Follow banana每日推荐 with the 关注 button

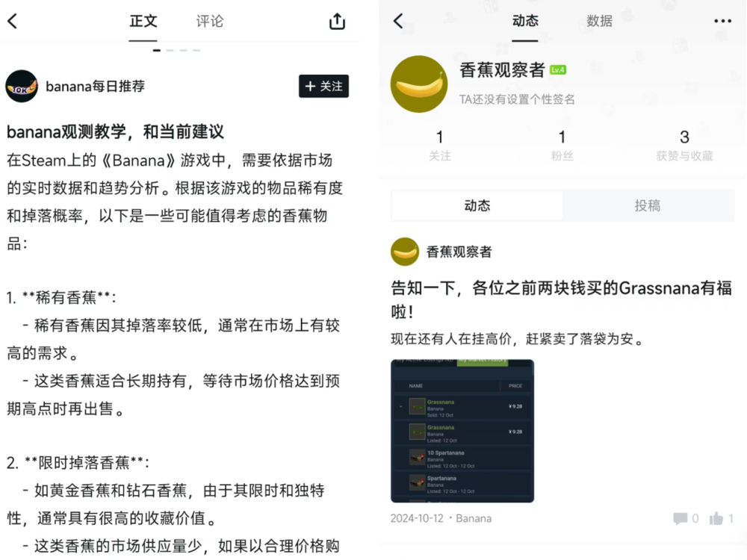point(324,86)
